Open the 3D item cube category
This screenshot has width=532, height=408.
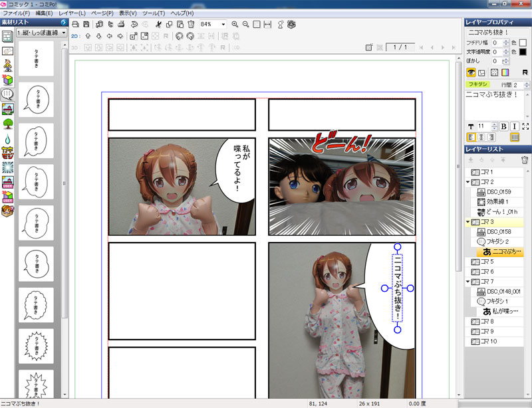pos(7,80)
